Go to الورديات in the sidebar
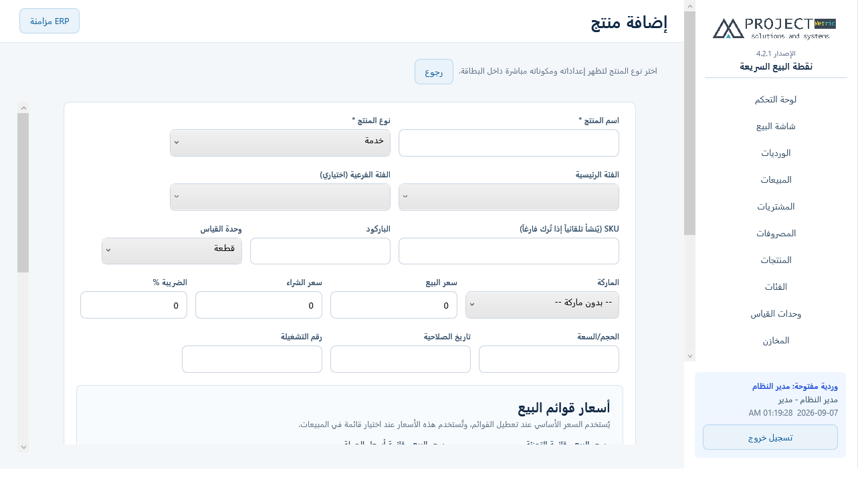868x494 pixels. 776,153
